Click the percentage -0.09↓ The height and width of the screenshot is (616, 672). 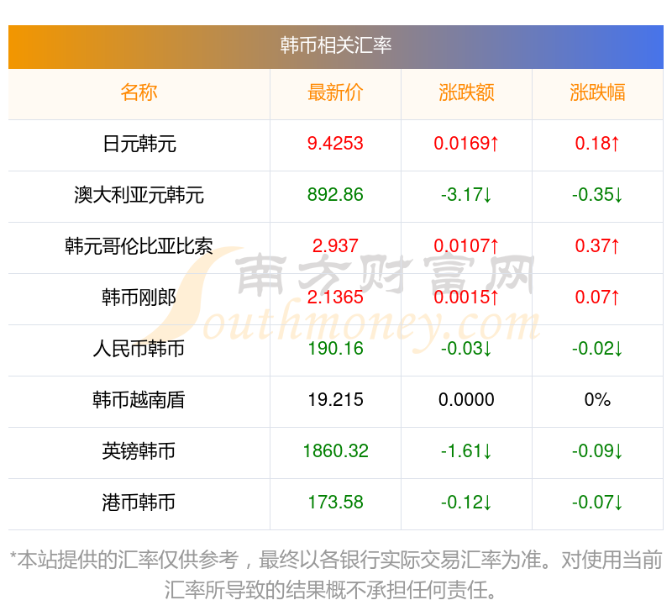click(597, 451)
